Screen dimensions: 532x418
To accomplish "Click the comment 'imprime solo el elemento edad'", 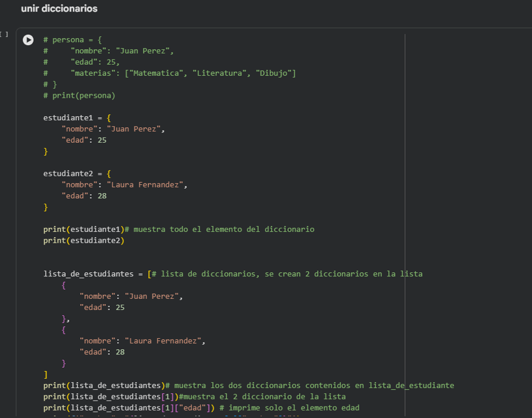I will pos(294,408).
